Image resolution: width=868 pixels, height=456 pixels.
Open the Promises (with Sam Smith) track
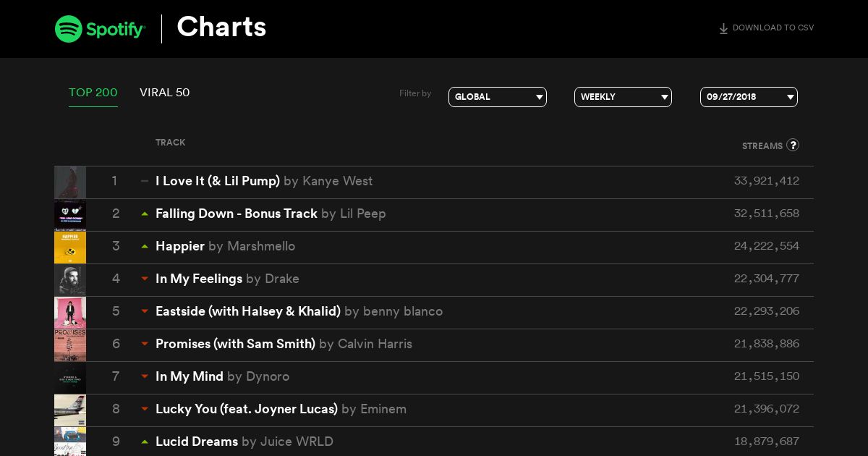coord(235,344)
